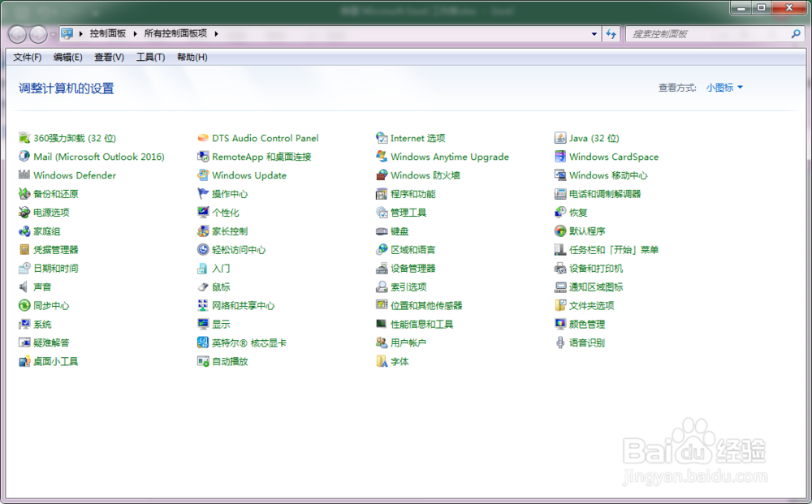Open the 设备管理器 icon

point(382,269)
